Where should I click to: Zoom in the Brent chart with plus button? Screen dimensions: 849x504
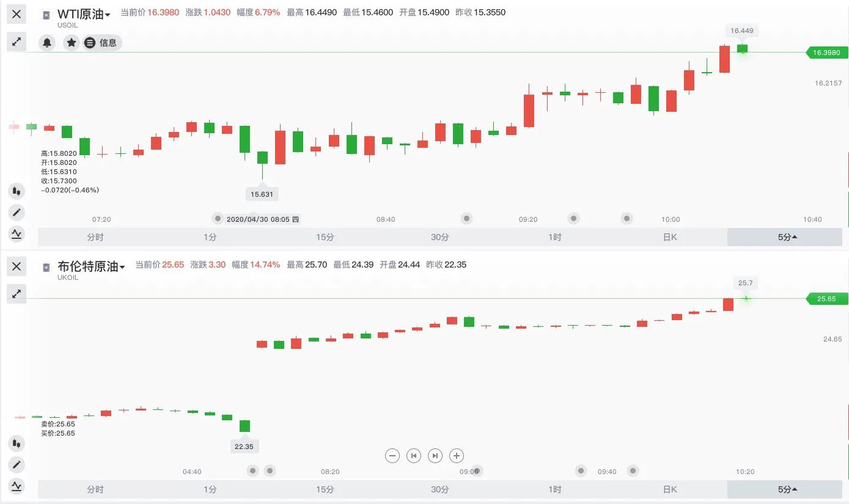click(457, 455)
